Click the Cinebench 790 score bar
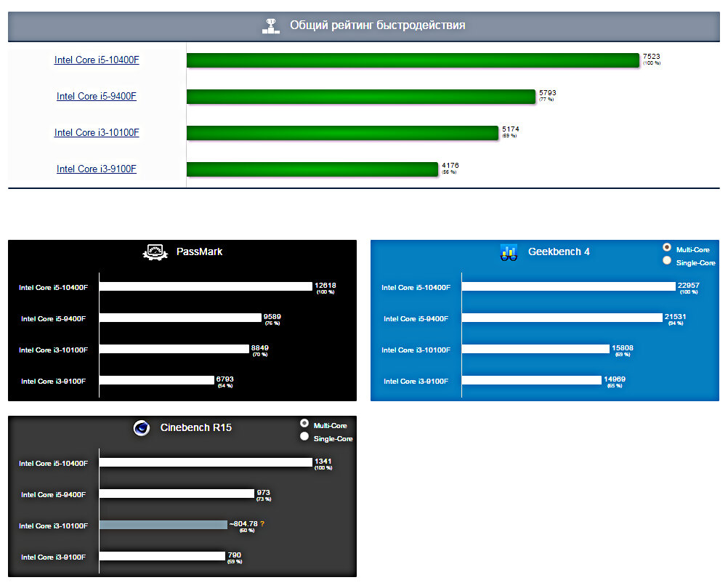The image size is (728, 588). [163, 556]
